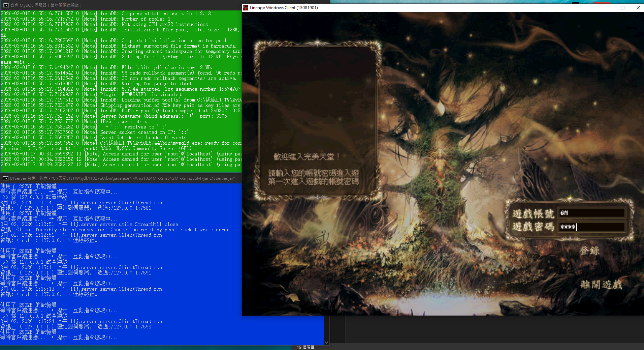Click the 離開遊戲 exit game button
The height and width of the screenshot is (350, 644).
pyautogui.click(x=601, y=285)
